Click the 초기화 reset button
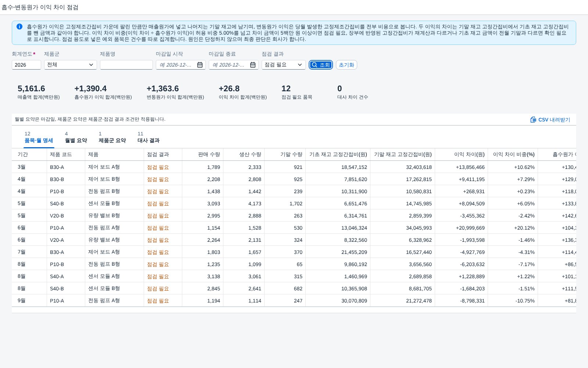The image size is (588, 368). 346,65
